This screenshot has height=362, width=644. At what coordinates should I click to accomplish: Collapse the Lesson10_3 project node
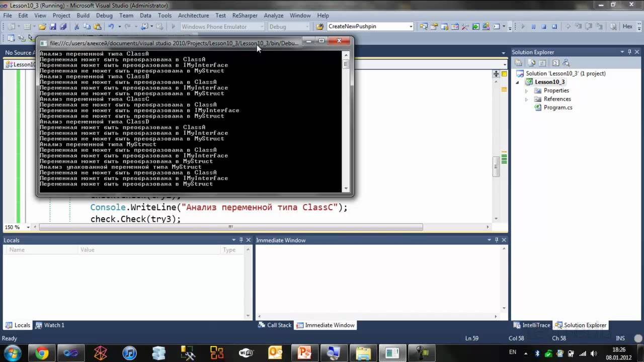[x=518, y=82]
